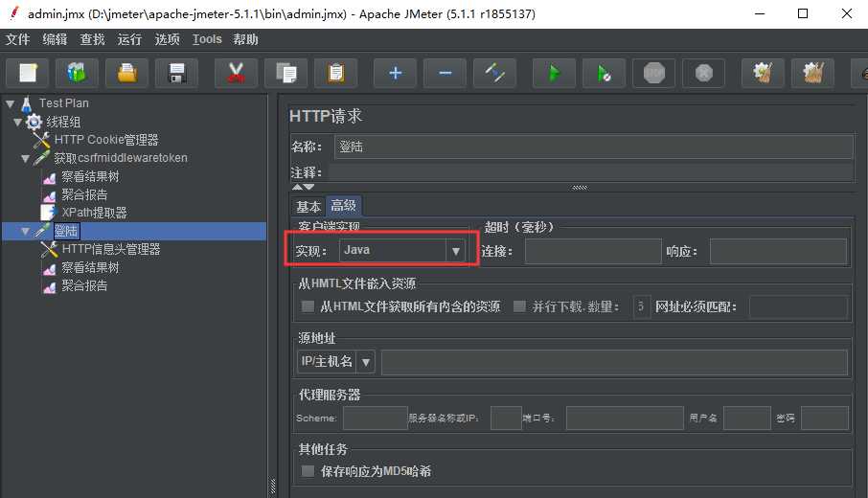
Task: Click the proxy 服务器名称或IP field
Action: pyautogui.click(x=506, y=419)
